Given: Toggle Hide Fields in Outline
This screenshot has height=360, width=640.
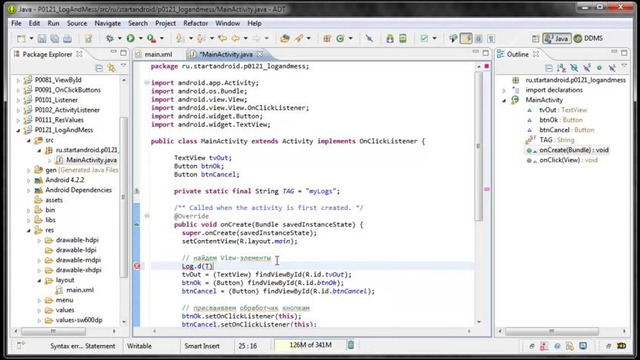Looking at the screenshot, I should (574, 68).
